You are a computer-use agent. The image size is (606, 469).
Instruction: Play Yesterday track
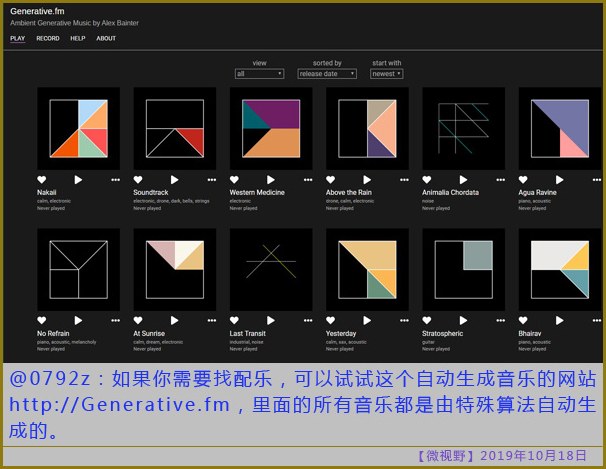(x=367, y=320)
